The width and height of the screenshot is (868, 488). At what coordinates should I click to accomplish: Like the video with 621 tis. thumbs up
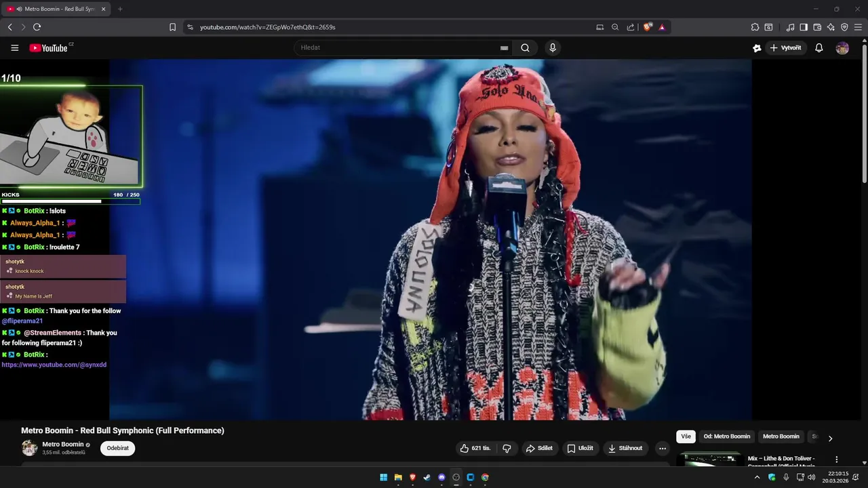475,448
